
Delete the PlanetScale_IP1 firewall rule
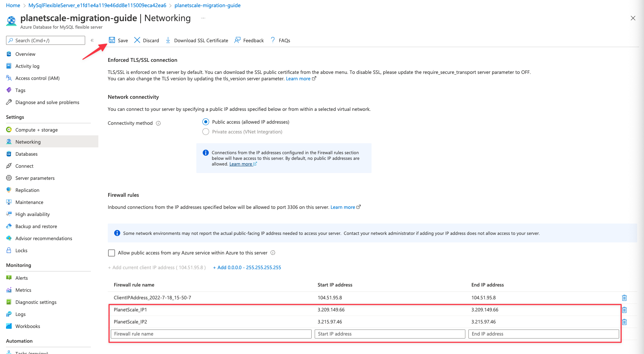coord(624,310)
